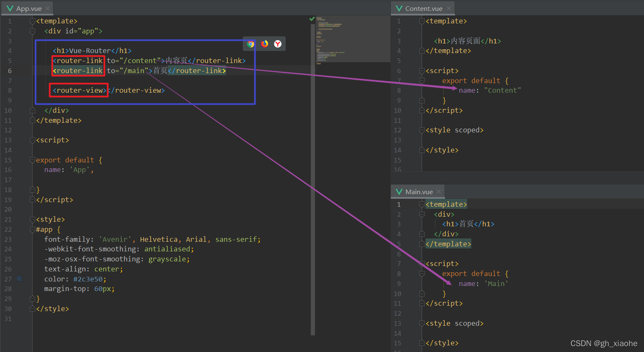This screenshot has width=644, height=352.
Task: Switch to the Content.vue tab
Action: [423, 8]
